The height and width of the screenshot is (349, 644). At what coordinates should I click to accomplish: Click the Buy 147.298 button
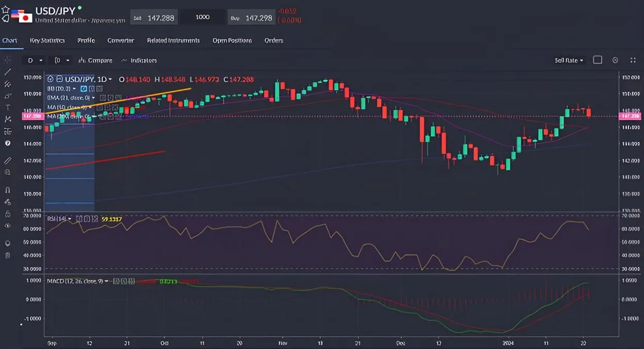click(x=251, y=18)
